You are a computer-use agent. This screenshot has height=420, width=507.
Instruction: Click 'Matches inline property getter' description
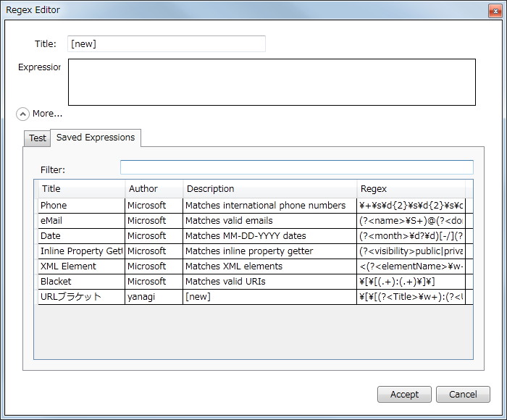click(x=269, y=251)
